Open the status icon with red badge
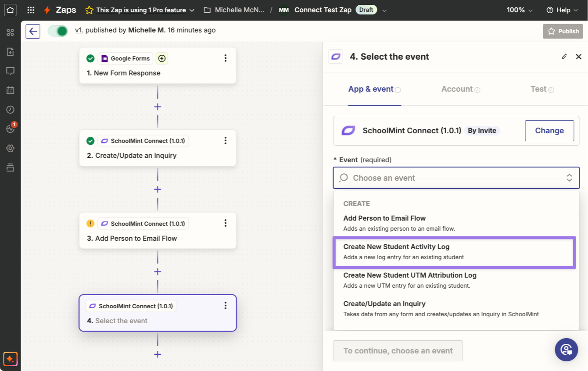The height and width of the screenshot is (371, 588). point(11,128)
